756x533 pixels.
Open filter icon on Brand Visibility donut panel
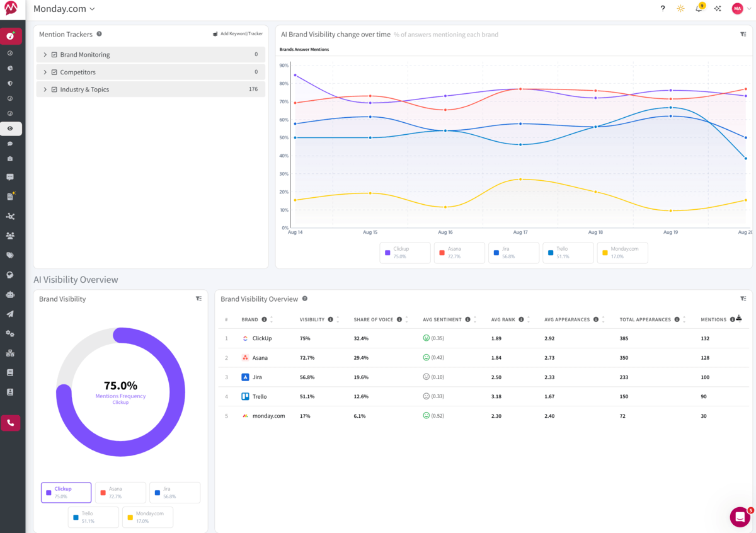(198, 299)
